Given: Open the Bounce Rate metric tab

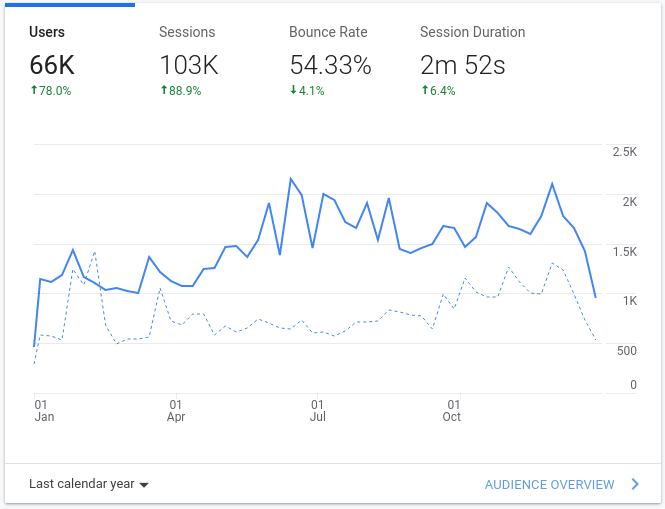Looking at the screenshot, I should pyautogui.click(x=329, y=32).
